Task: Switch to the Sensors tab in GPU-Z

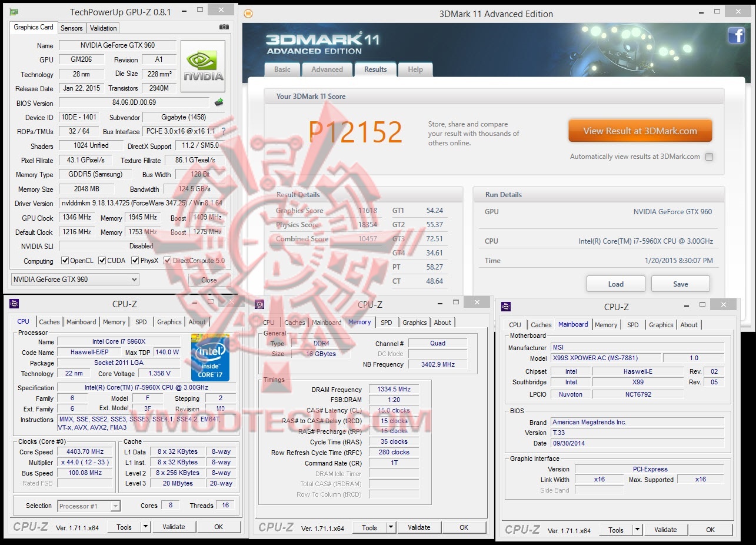Action: pos(72,28)
